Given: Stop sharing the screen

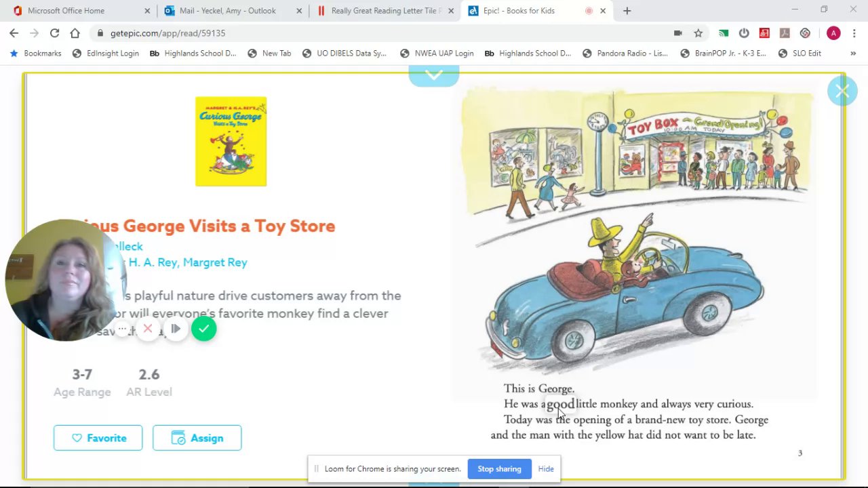Looking at the screenshot, I should coord(499,469).
